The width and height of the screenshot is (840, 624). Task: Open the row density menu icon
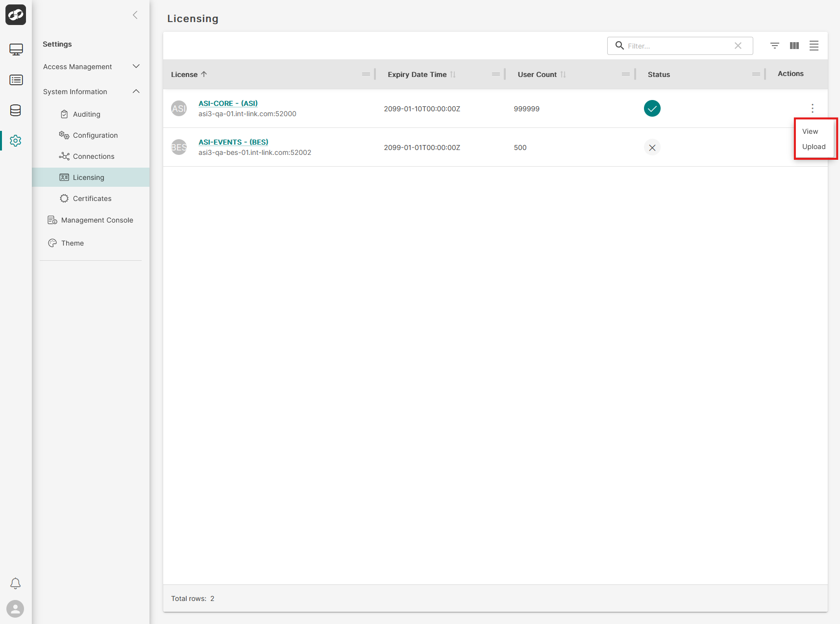pyautogui.click(x=814, y=46)
